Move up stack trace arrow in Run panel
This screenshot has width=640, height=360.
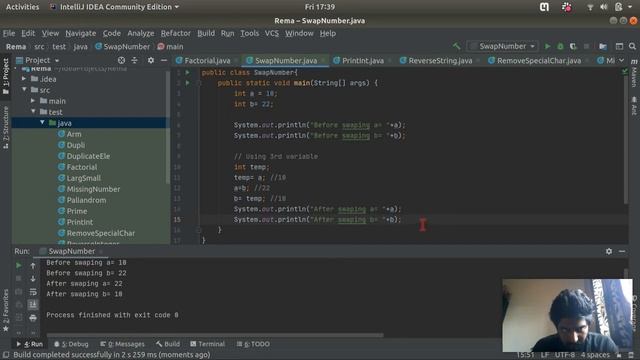point(33,266)
